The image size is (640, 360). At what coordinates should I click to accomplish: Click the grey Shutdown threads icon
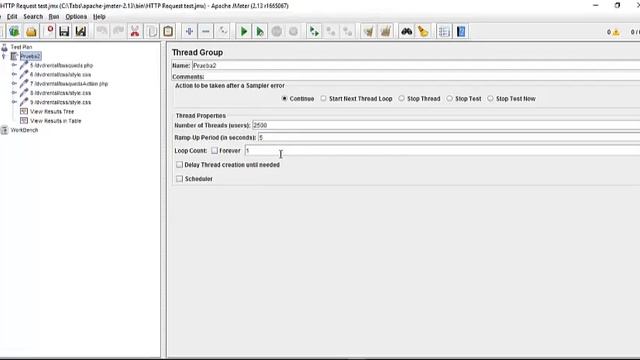[x=293, y=31]
